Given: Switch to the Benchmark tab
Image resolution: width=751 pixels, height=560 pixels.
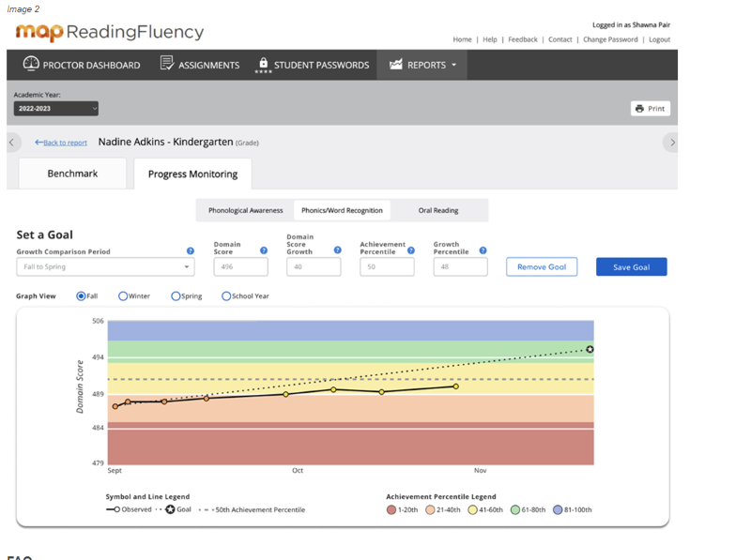Looking at the screenshot, I should 72,174.
